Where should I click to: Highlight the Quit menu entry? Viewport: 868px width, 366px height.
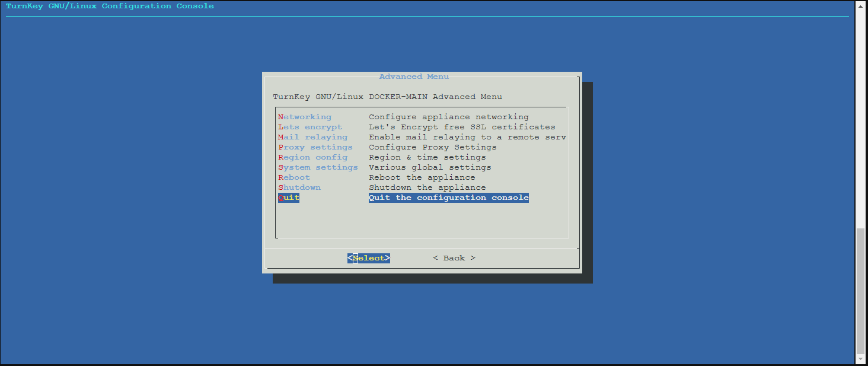pyautogui.click(x=289, y=198)
